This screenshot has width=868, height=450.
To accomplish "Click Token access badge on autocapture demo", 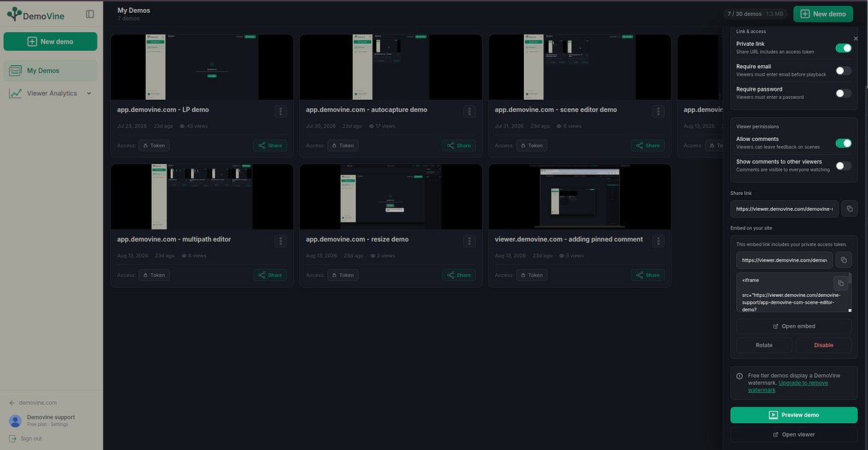I will (343, 145).
